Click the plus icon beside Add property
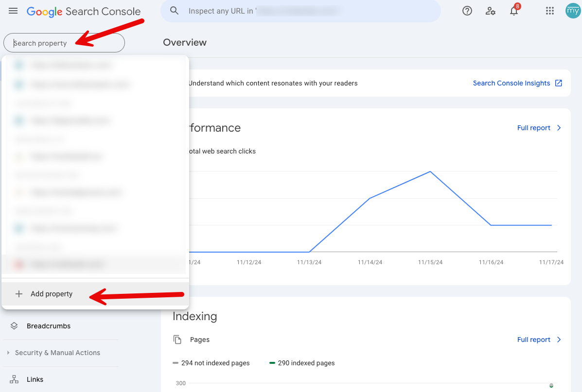Image resolution: width=582 pixels, height=392 pixels. (19, 294)
